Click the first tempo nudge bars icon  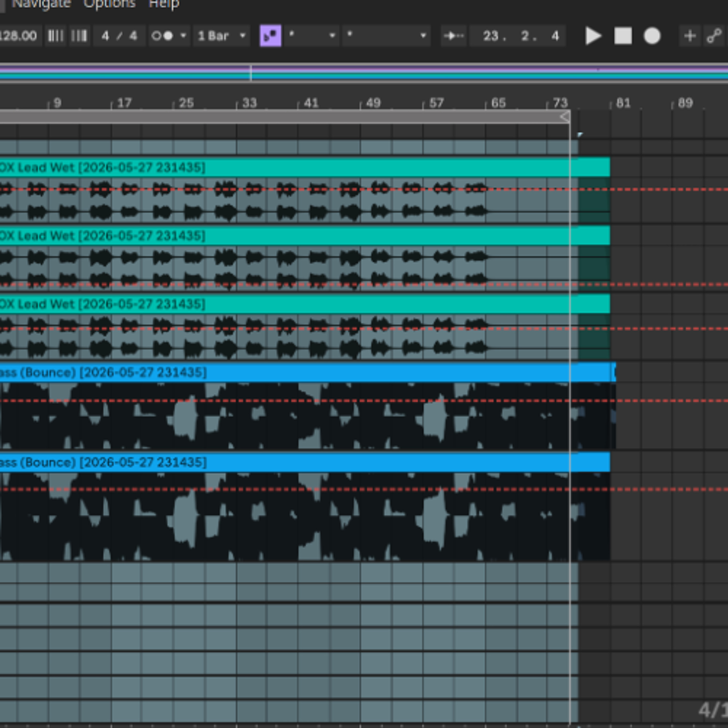[55, 36]
